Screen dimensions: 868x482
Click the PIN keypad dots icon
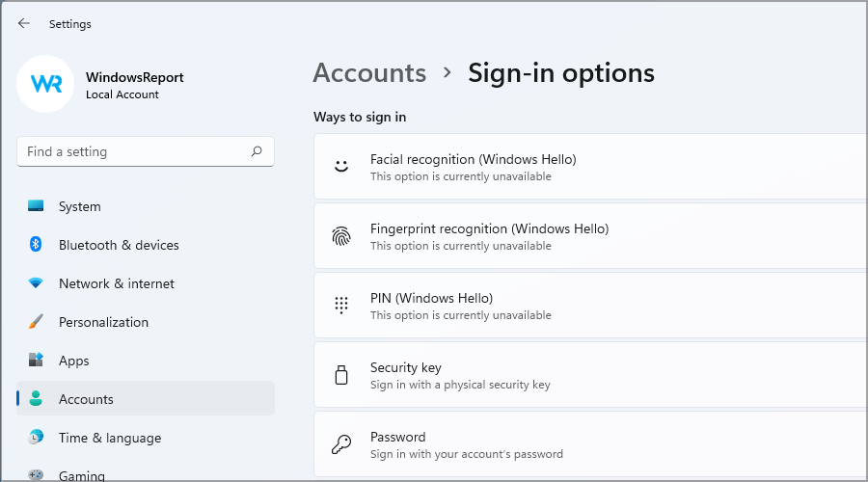pos(341,305)
